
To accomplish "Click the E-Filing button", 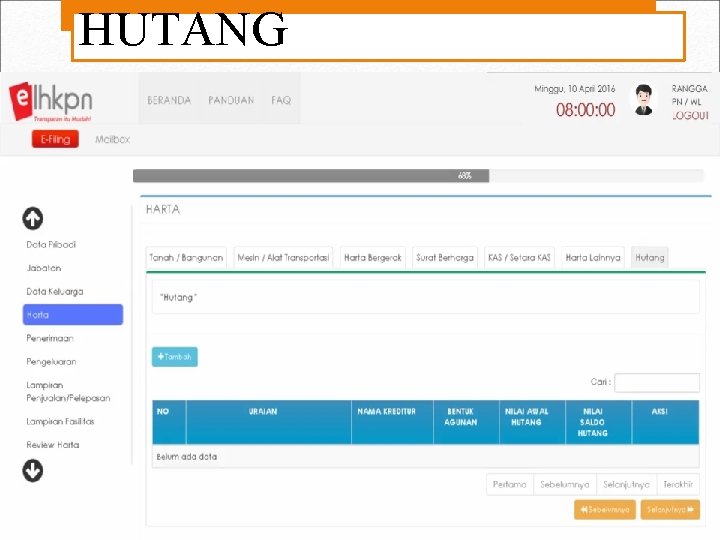I will click(55, 139).
